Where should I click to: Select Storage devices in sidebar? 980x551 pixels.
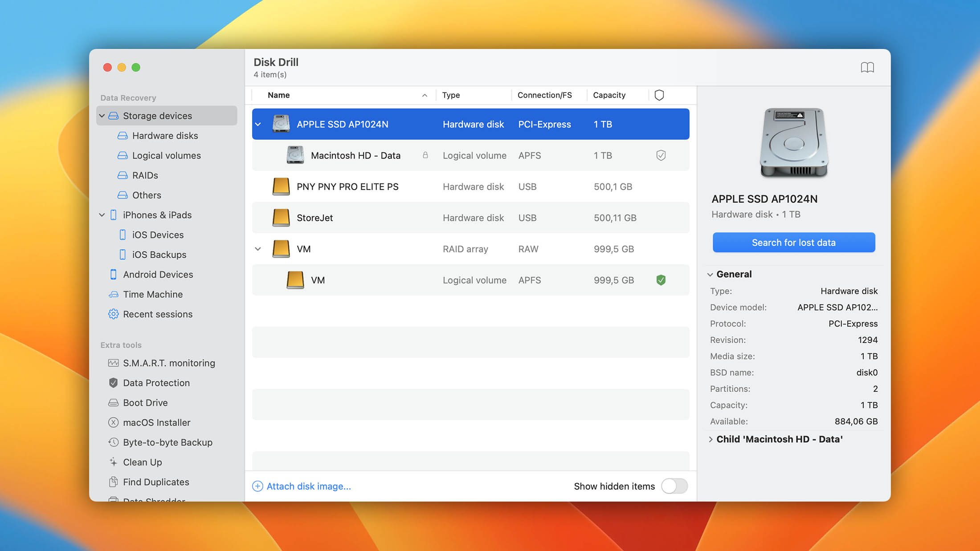click(x=158, y=116)
